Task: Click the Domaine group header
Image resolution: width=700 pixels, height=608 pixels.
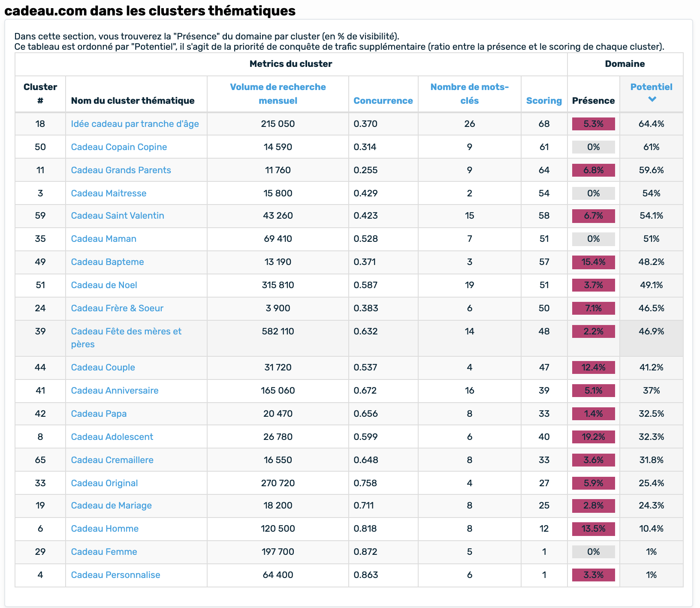Action: (x=625, y=64)
